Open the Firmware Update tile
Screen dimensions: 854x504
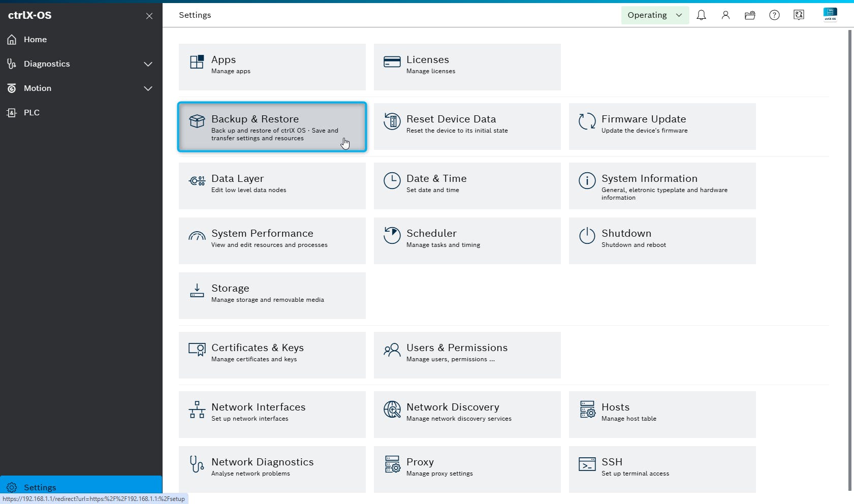[x=662, y=127]
